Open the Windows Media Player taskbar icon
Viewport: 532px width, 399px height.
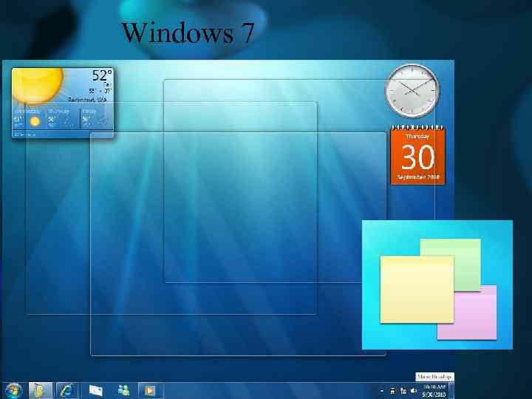point(151,391)
